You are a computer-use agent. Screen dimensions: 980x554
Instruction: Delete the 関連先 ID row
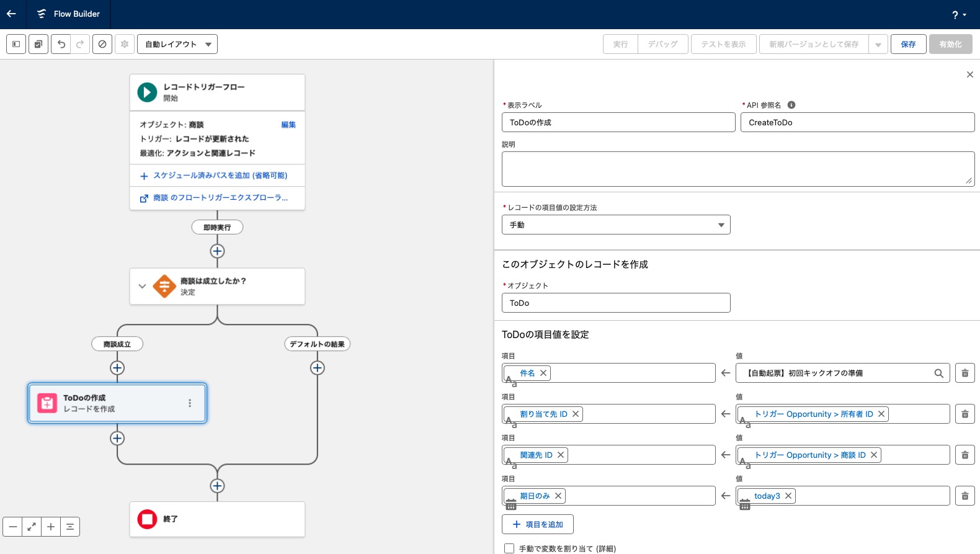(x=965, y=455)
